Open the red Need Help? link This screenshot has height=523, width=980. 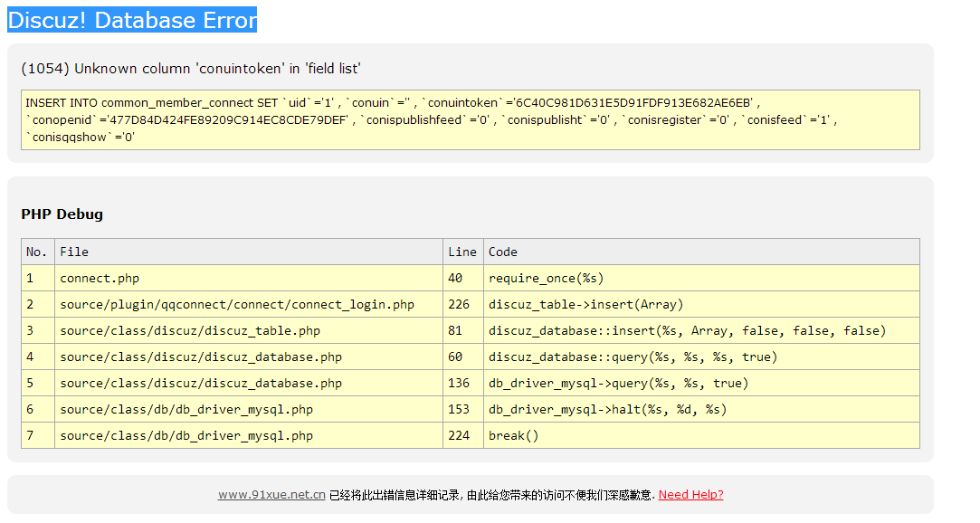pos(690,495)
